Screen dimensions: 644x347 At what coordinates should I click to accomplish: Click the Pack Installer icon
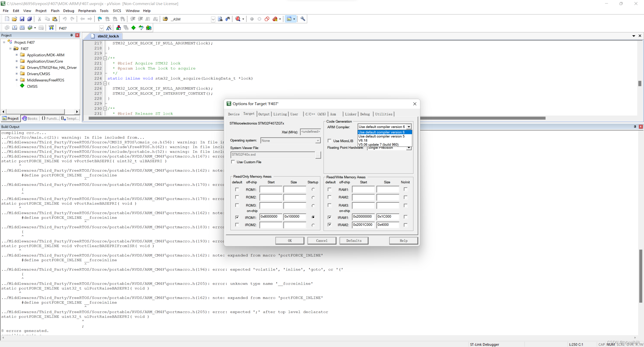pos(149,28)
